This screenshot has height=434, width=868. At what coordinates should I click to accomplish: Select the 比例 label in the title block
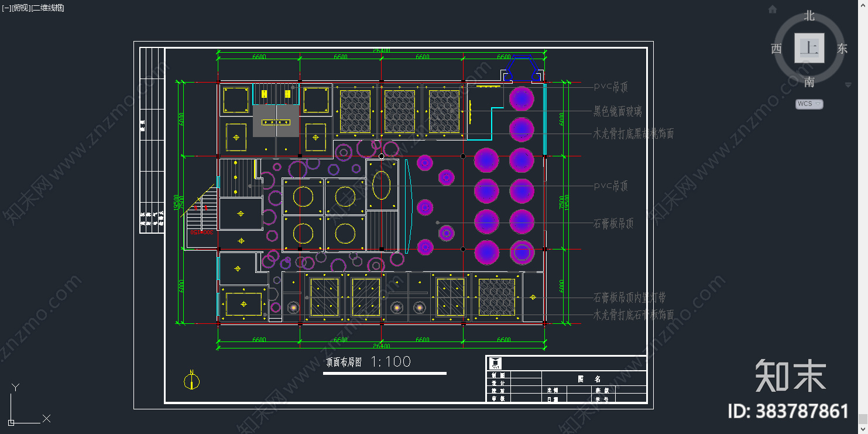coord(553,390)
